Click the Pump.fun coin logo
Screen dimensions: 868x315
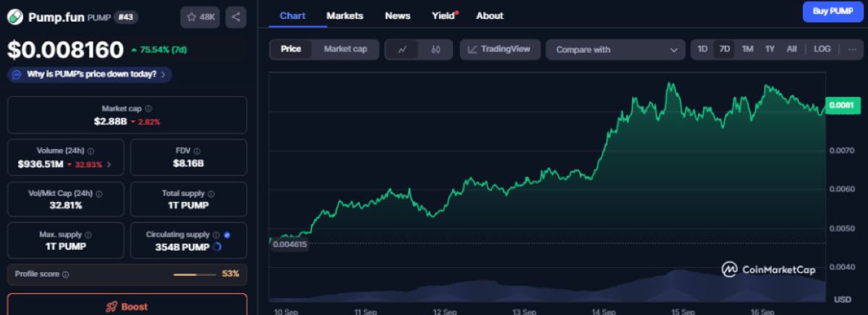[15, 17]
